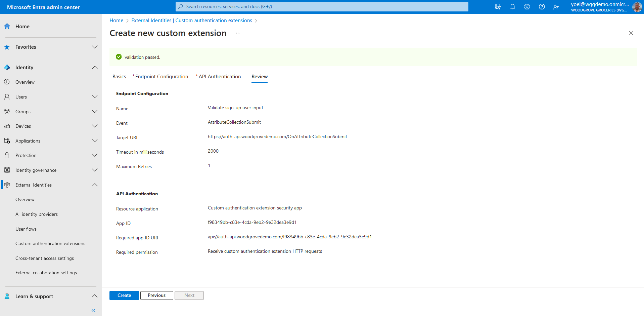Open the notifications bell icon
The width and height of the screenshot is (644, 316).
point(512,7)
